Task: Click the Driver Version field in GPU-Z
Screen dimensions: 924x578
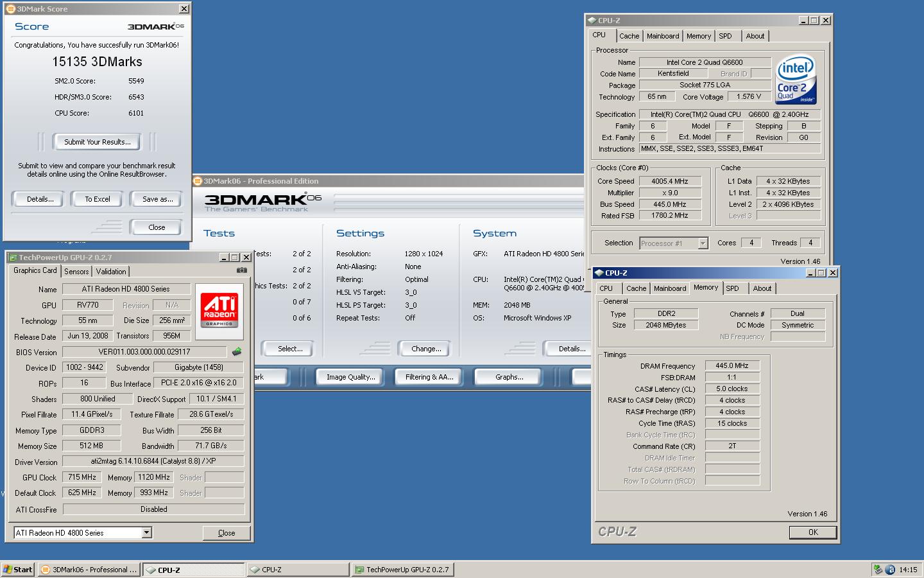Action: tap(153, 461)
